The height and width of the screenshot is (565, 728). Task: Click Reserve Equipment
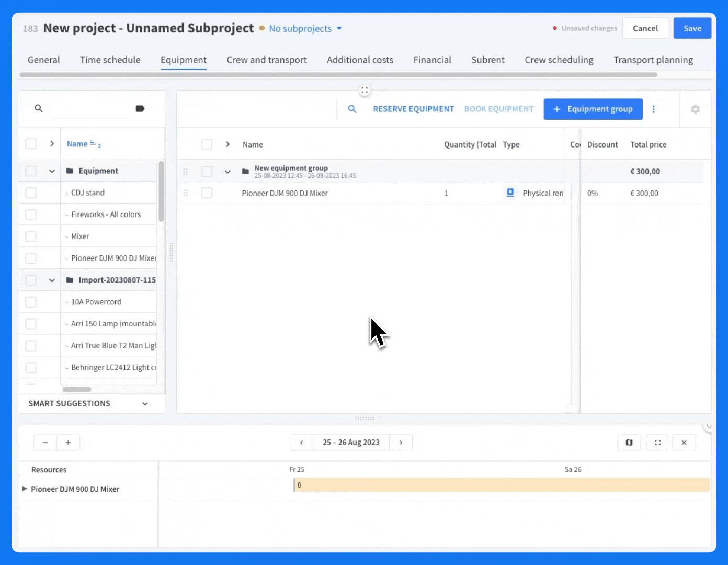[x=413, y=109]
